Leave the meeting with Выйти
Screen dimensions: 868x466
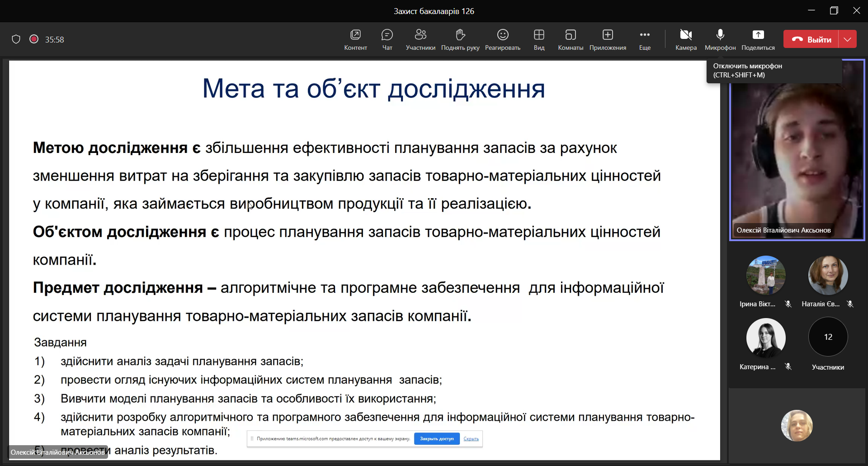[811, 39]
